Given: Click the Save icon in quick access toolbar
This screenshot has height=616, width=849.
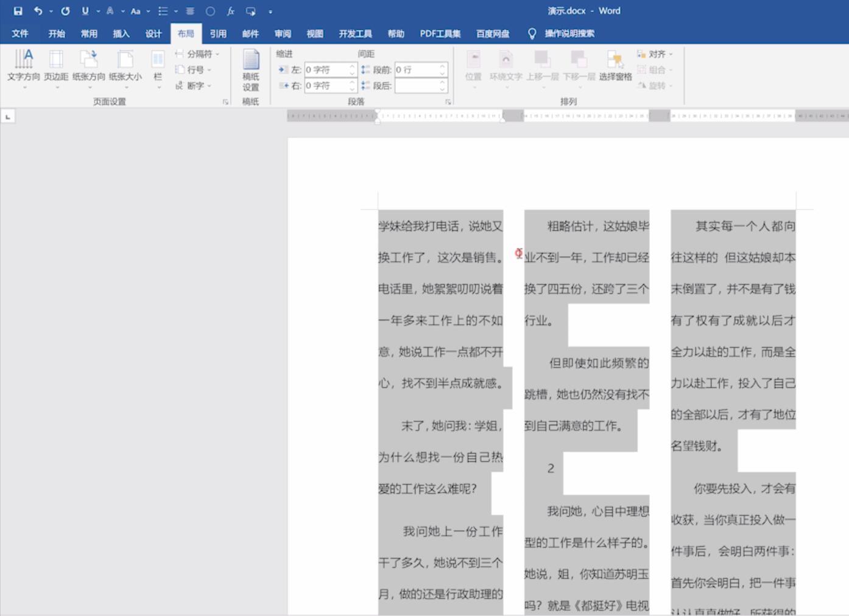Looking at the screenshot, I should click(18, 11).
